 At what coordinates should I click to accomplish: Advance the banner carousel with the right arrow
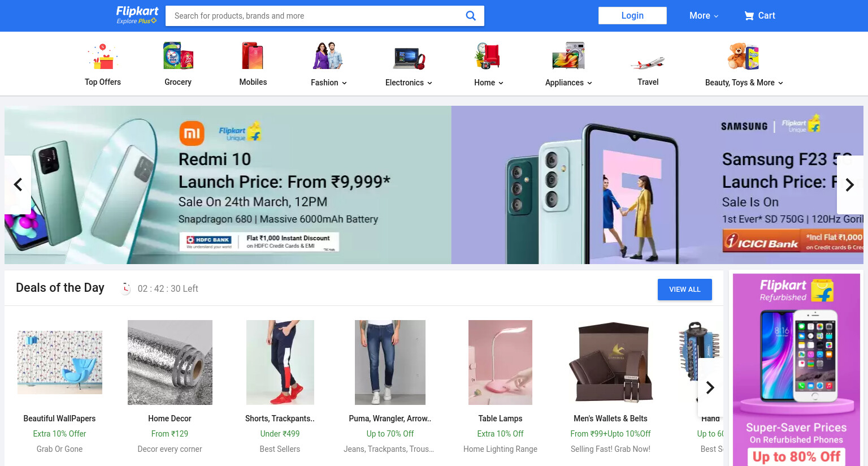click(x=849, y=185)
